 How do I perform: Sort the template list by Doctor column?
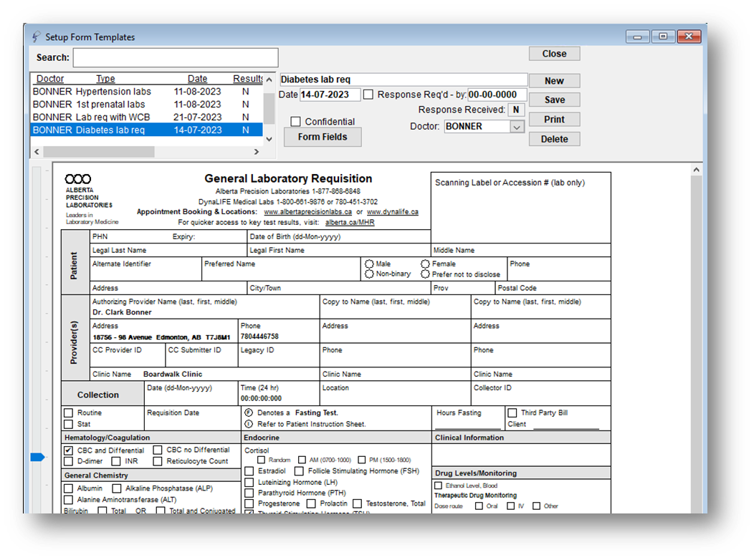50,79
